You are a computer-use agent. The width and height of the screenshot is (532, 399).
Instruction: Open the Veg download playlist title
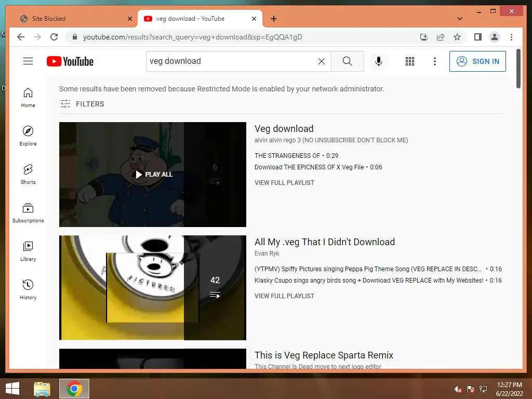tap(284, 129)
